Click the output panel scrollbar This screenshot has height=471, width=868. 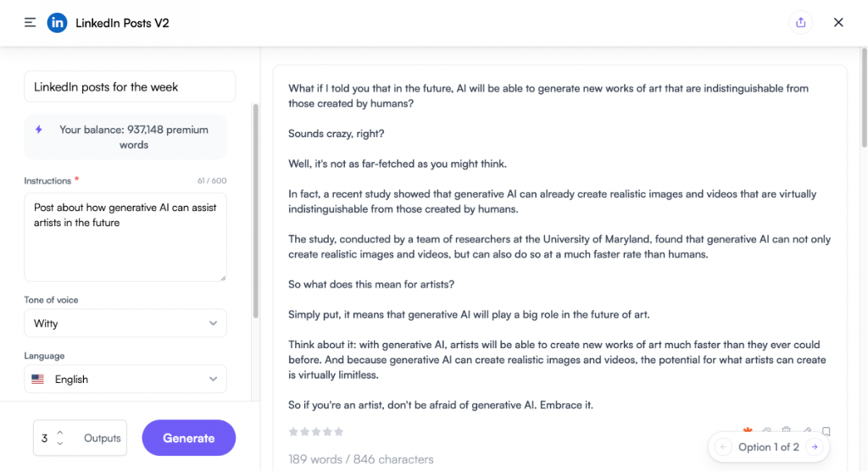(864, 97)
